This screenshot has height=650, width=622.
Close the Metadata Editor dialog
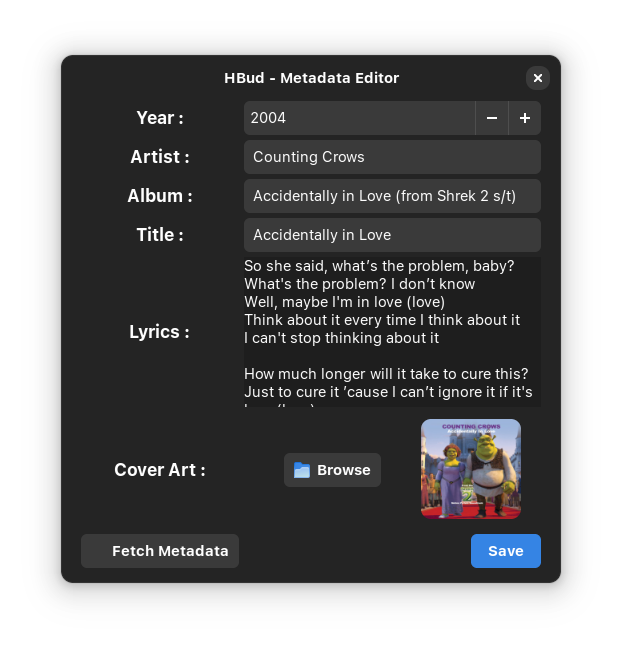(538, 78)
